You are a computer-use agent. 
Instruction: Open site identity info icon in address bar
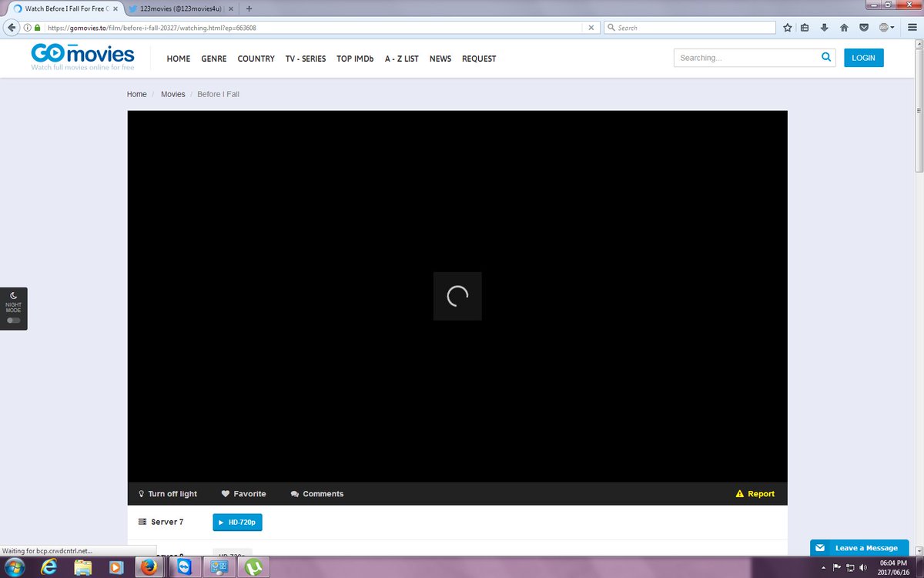pyautogui.click(x=27, y=28)
